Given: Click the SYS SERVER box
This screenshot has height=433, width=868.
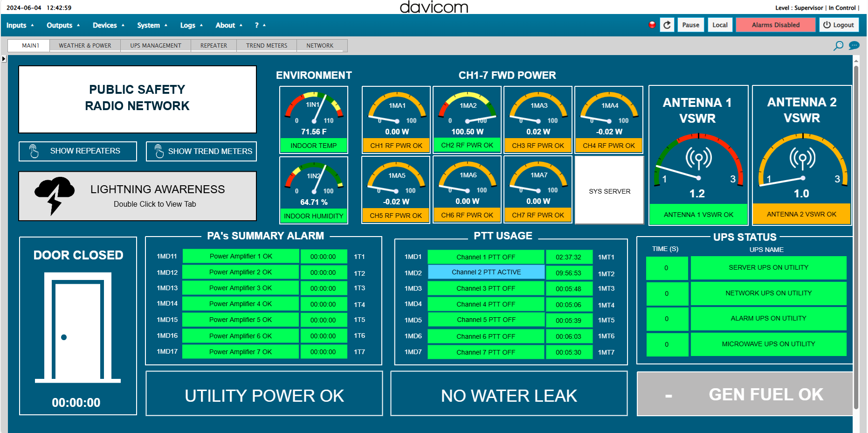Looking at the screenshot, I should [609, 190].
